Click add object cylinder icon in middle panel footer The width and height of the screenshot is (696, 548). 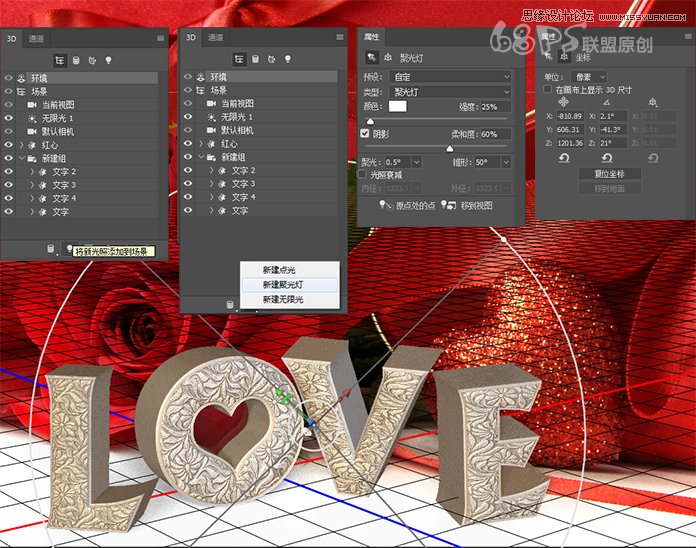[230, 304]
